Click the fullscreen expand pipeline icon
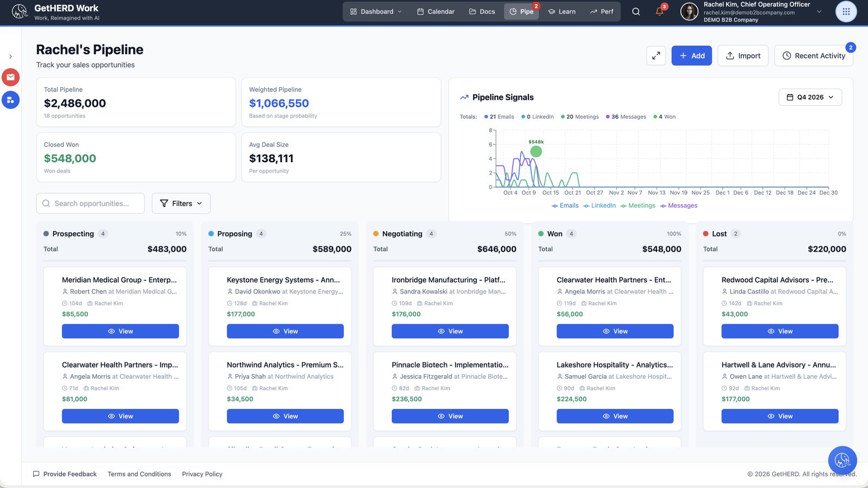This screenshot has width=868, height=488. coord(656,55)
